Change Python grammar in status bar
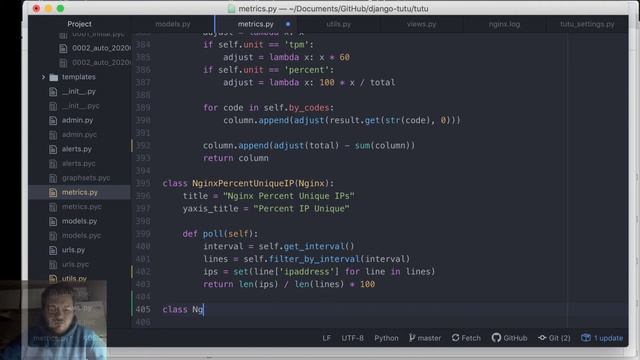Image resolution: width=640 pixels, height=360 pixels. [386, 338]
